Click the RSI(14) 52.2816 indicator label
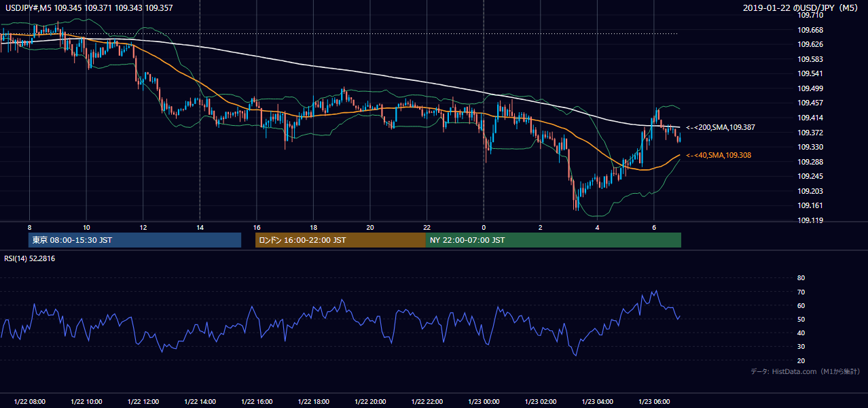 29,258
